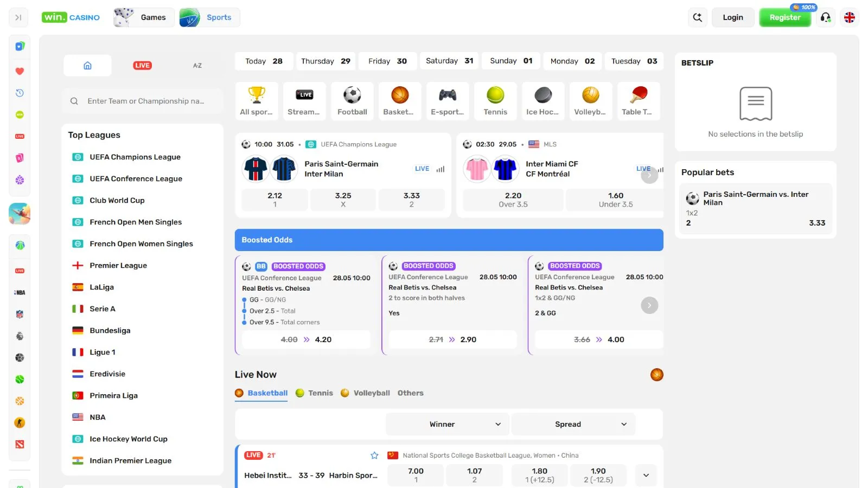Click the green Register button
Image resolution: width=868 pixels, height=488 pixels.
(784, 17)
